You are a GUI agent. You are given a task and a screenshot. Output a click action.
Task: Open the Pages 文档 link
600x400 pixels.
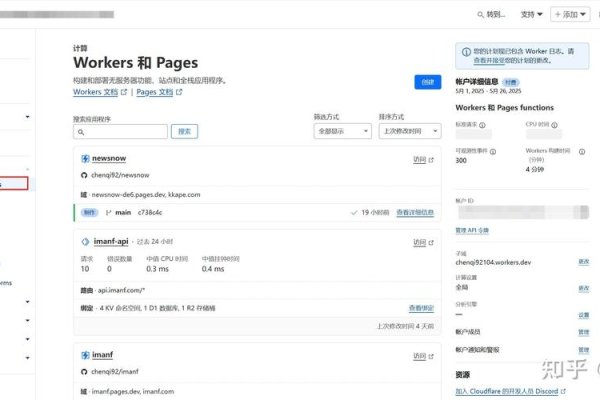155,92
